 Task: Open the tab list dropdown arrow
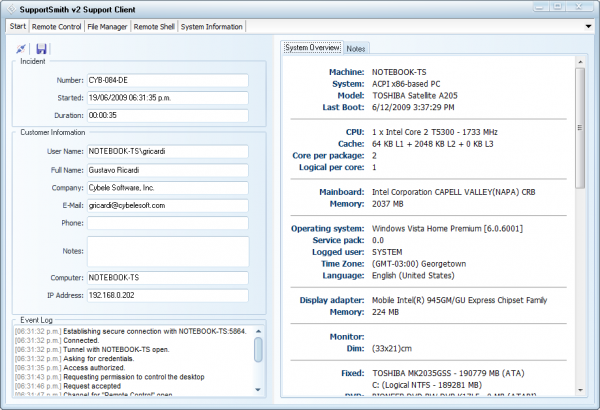tap(589, 27)
